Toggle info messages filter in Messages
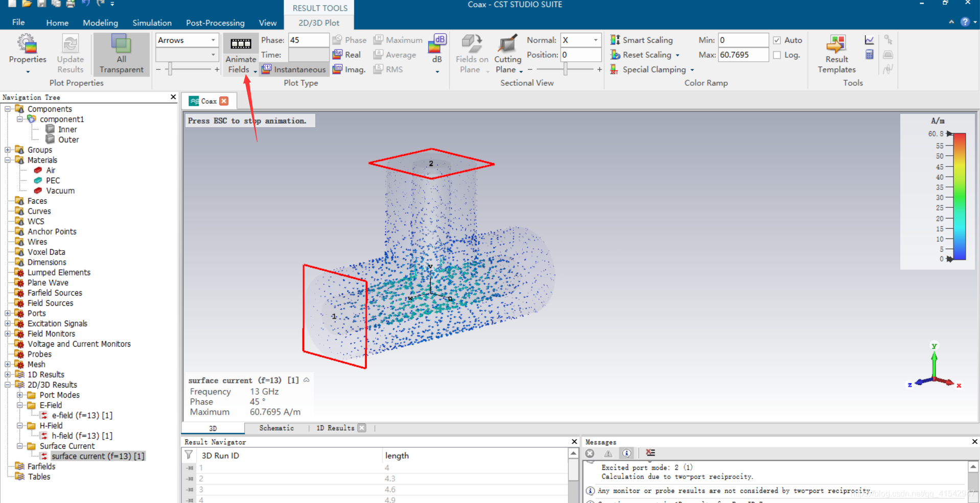 [626, 453]
